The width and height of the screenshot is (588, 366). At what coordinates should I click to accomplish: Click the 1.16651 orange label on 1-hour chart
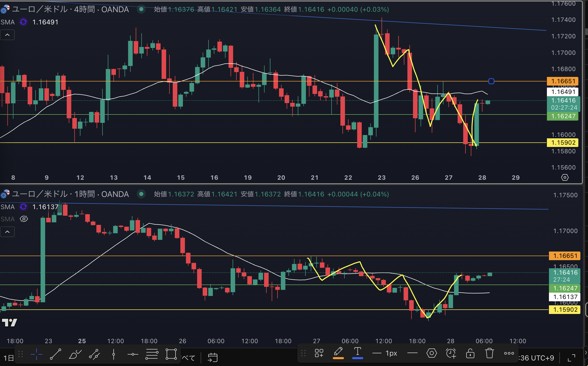[x=565, y=256]
